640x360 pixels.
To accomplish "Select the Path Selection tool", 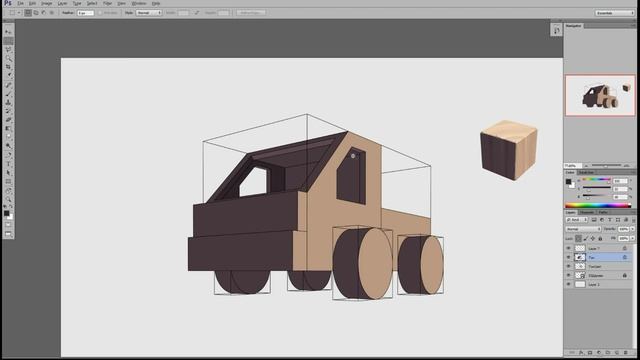I will (8, 173).
